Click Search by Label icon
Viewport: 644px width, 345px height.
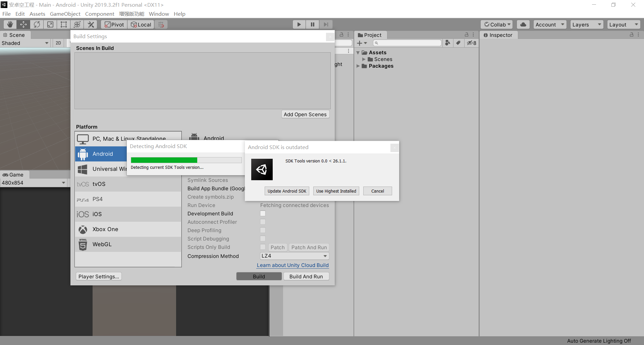(x=458, y=43)
